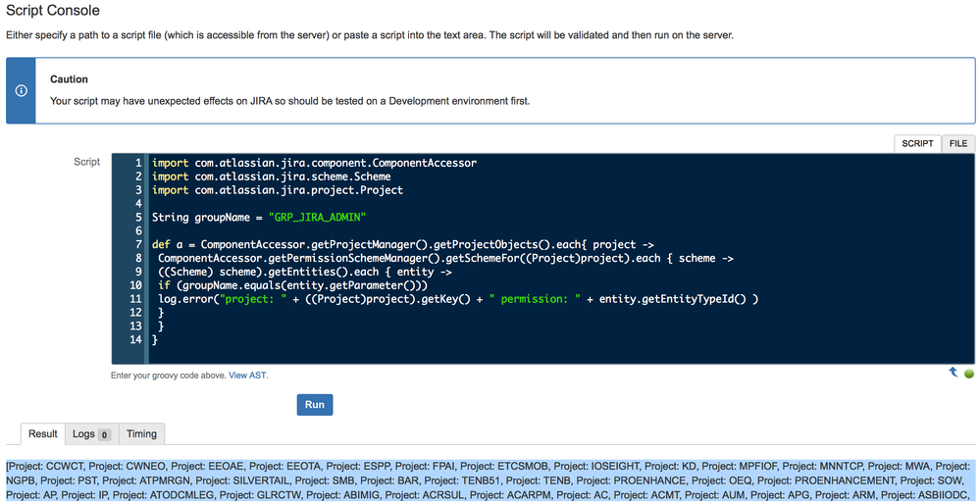Screen dimensions: 980x504
Task: Switch to the FILE tab
Action: (x=958, y=143)
